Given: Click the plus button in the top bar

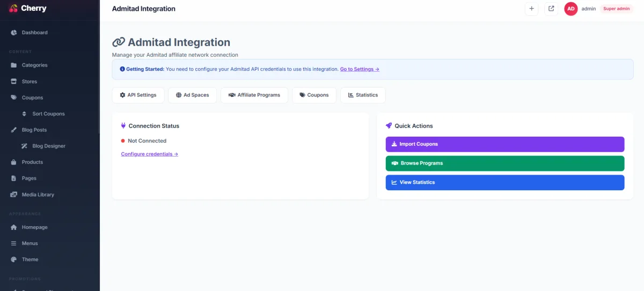Looking at the screenshot, I should (531, 9).
